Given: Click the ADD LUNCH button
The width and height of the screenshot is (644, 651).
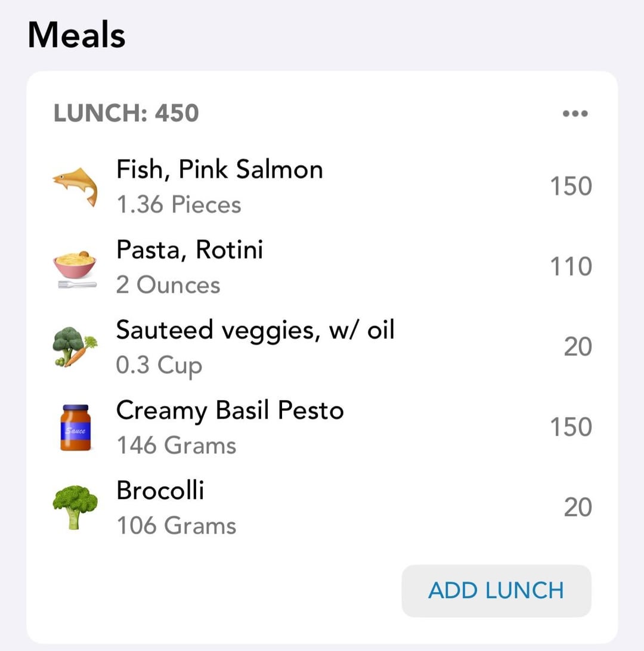Looking at the screenshot, I should click(x=496, y=590).
